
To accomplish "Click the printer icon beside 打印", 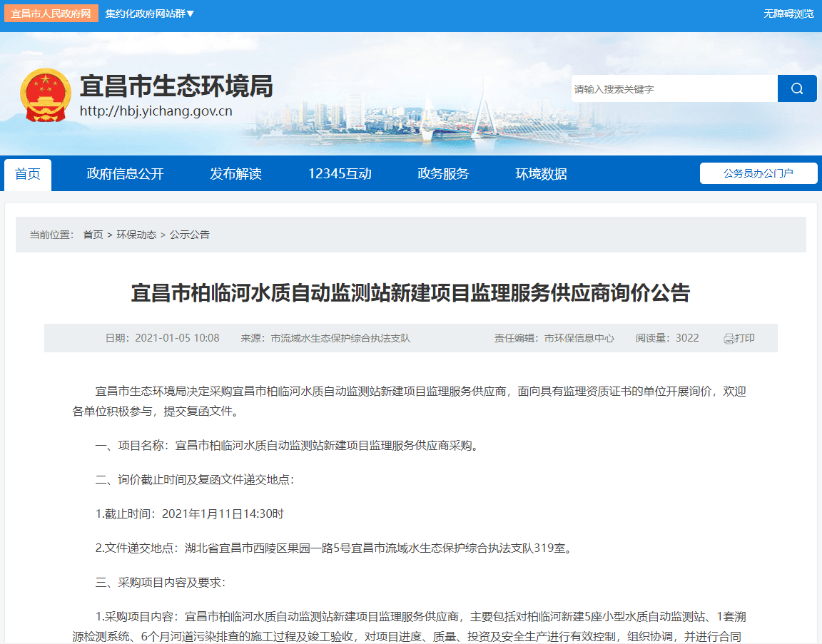I will 729,339.
